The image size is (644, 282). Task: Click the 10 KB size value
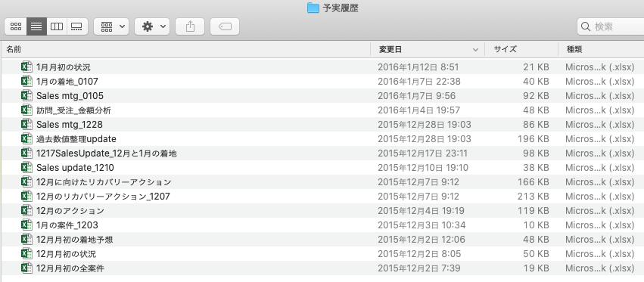click(x=536, y=225)
